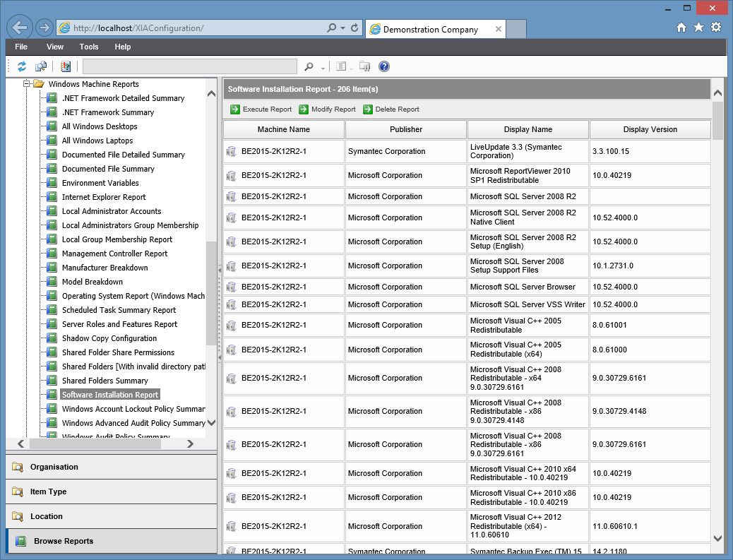Sort by the Machine Name column header
Image resolution: width=733 pixels, height=560 pixels.
[284, 129]
